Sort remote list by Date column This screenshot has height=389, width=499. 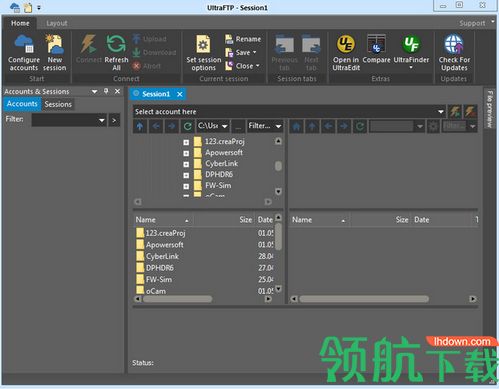point(441,220)
